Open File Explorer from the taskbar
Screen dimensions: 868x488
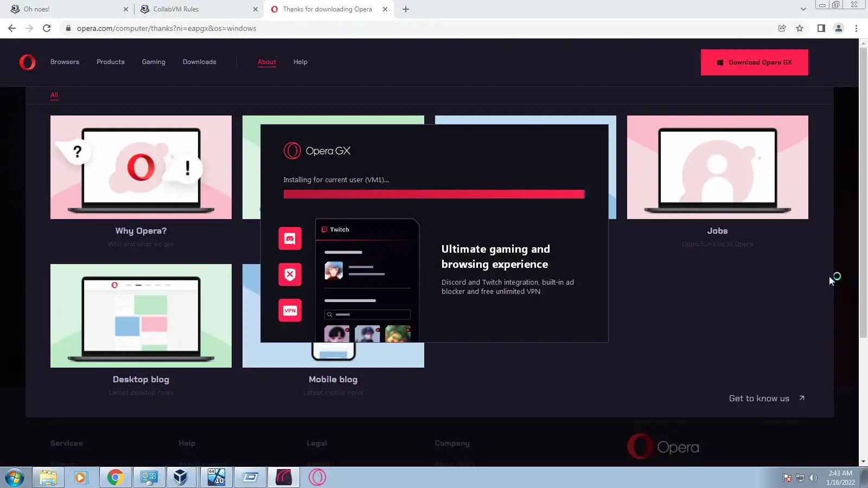tap(48, 477)
